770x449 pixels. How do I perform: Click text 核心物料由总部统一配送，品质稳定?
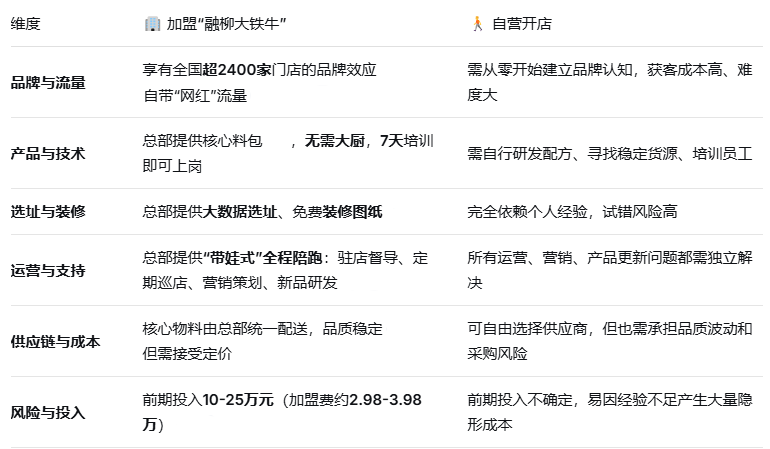coord(263,329)
